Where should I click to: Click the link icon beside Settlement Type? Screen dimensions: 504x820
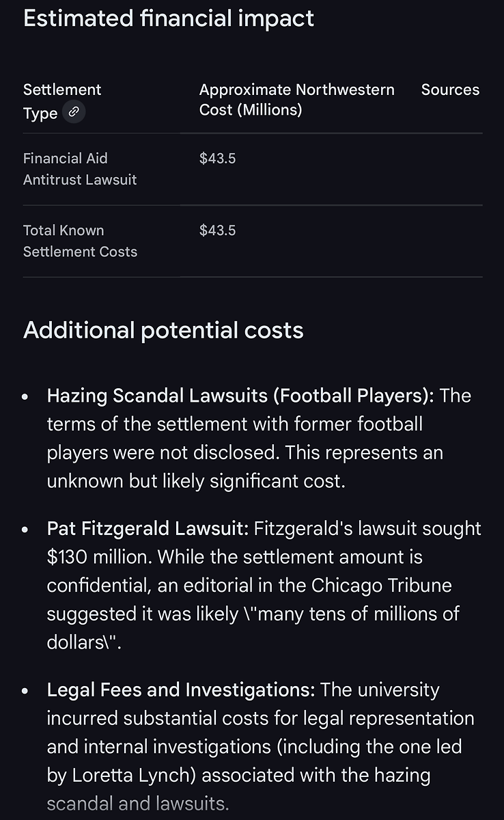pos(74,112)
